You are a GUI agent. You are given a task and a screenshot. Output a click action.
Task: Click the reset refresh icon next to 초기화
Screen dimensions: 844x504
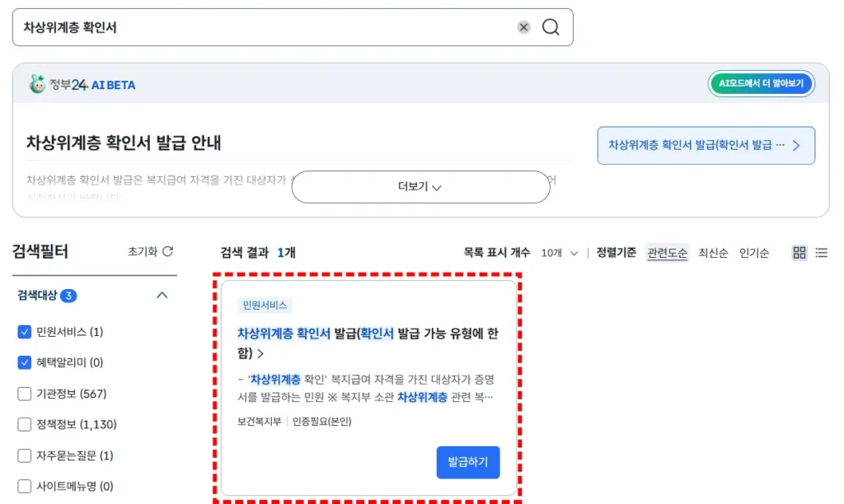[168, 251]
